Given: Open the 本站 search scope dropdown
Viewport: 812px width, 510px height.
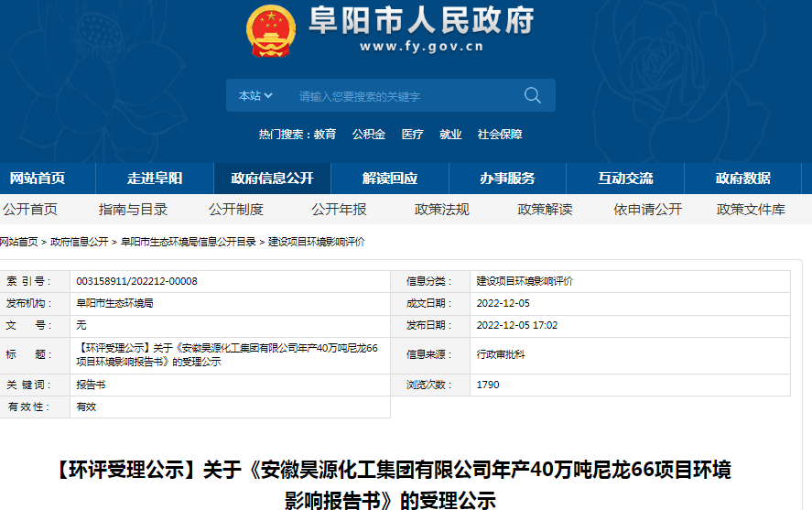Looking at the screenshot, I should tap(255, 96).
